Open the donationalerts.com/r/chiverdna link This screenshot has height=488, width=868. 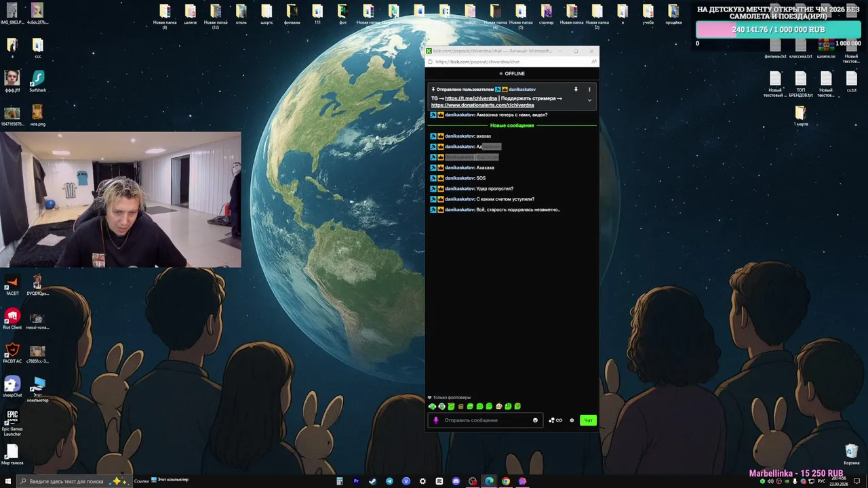(483, 105)
